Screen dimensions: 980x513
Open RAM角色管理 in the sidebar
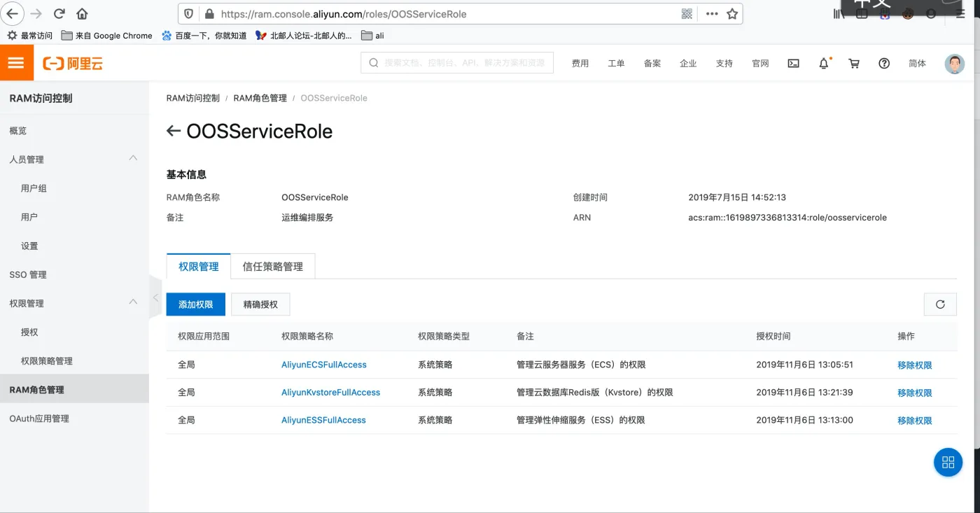(74, 390)
